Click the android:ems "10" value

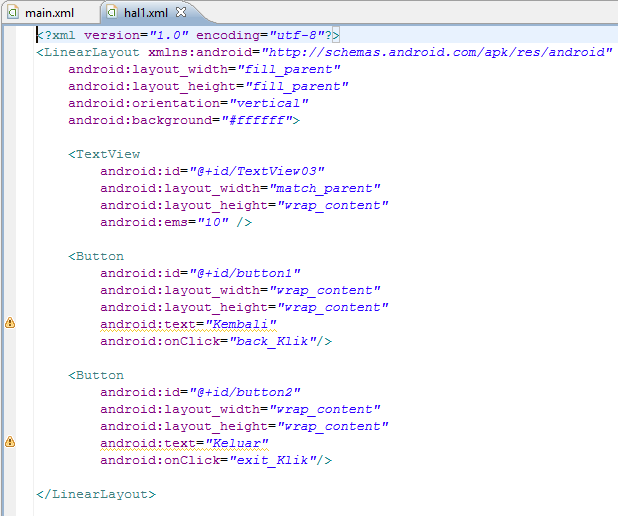[x=213, y=222]
